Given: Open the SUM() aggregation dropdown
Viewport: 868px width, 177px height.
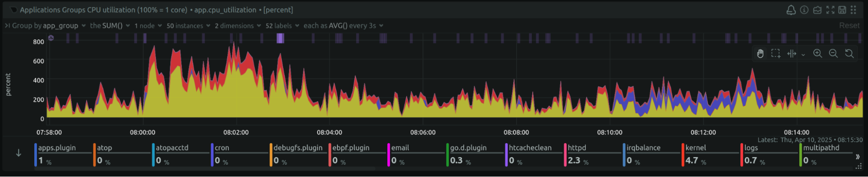Looking at the screenshot, I should (x=110, y=26).
